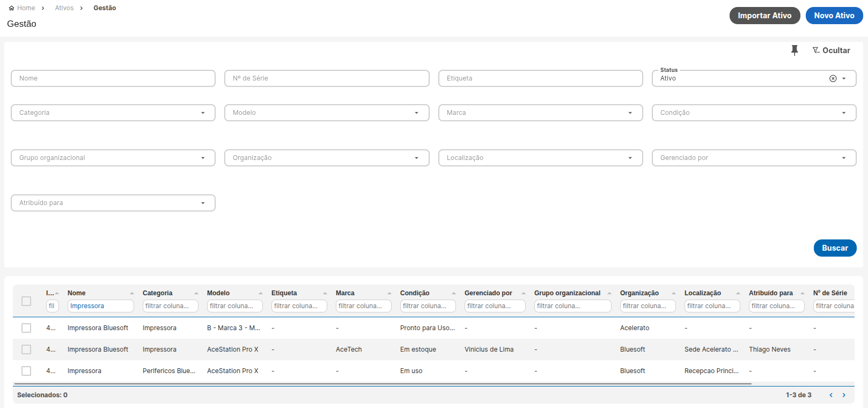Open the Categoria dropdown
The image size is (868, 408).
[x=203, y=113]
